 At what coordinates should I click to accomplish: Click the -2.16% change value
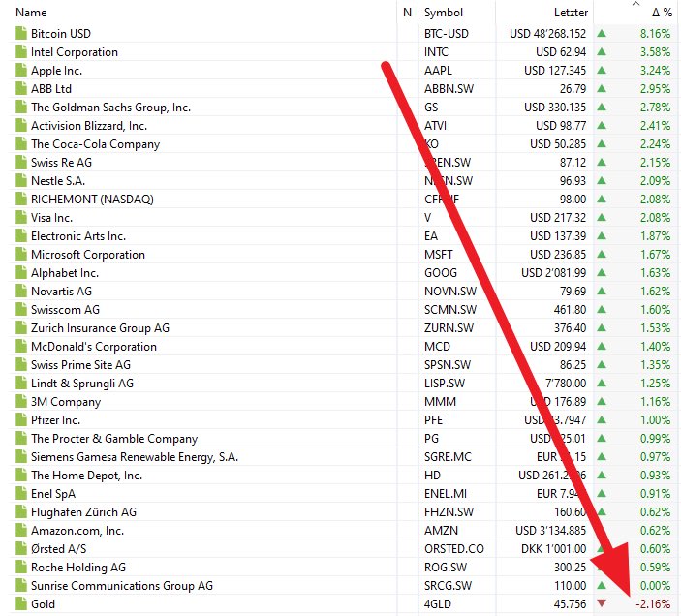tap(653, 603)
